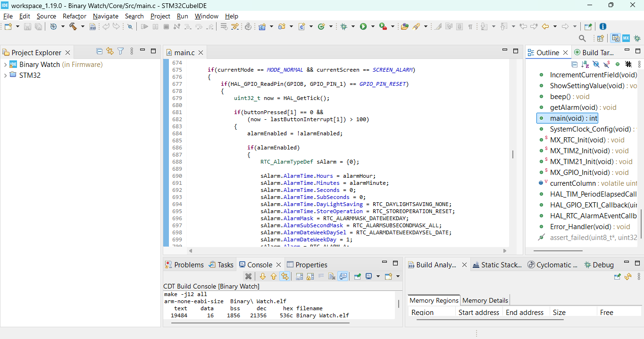The image size is (644, 339).
Task: Click the Save All toolbar icon
Action: coord(38,26)
